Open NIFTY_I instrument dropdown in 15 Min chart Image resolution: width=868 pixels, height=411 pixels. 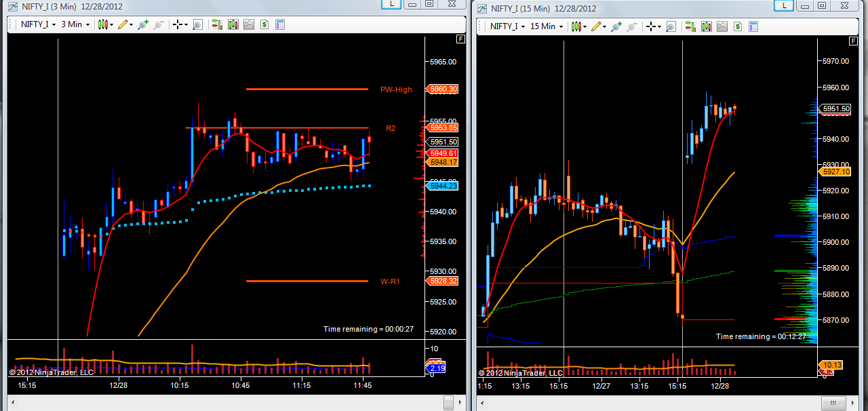506,26
